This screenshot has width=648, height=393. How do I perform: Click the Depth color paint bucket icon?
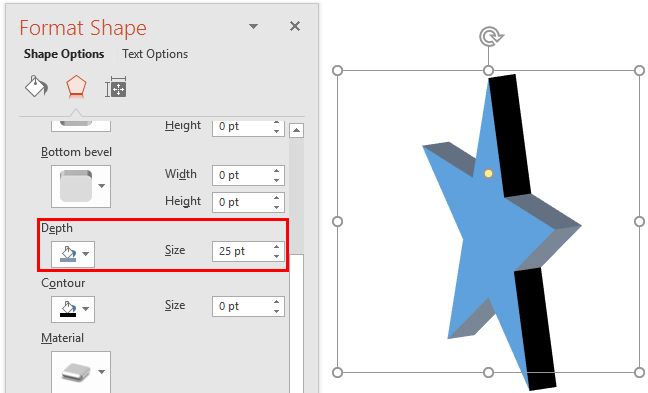click(68, 254)
